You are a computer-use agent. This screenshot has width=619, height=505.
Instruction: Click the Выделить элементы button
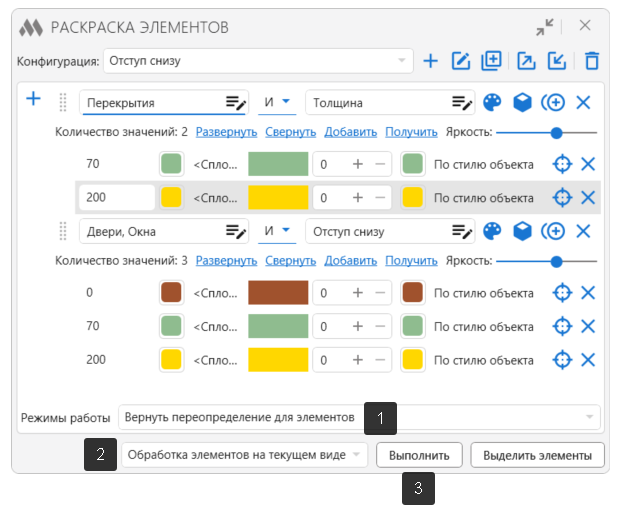[537, 455]
